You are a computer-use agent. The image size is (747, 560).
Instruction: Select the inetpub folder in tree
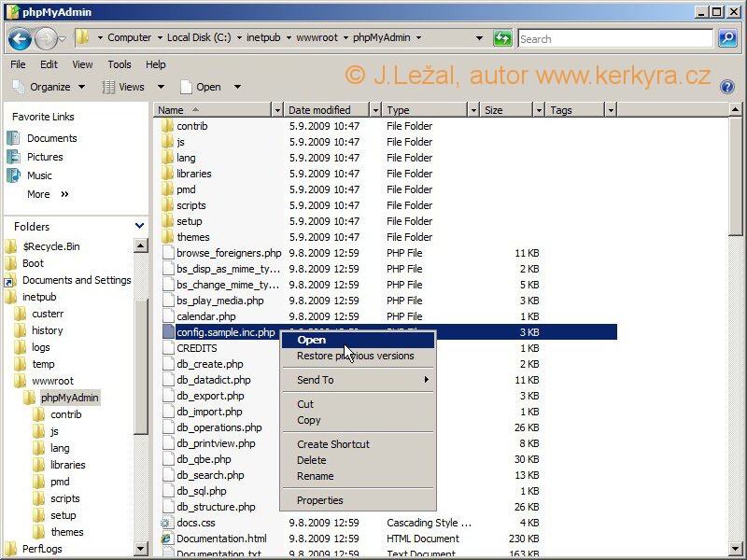pos(38,297)
